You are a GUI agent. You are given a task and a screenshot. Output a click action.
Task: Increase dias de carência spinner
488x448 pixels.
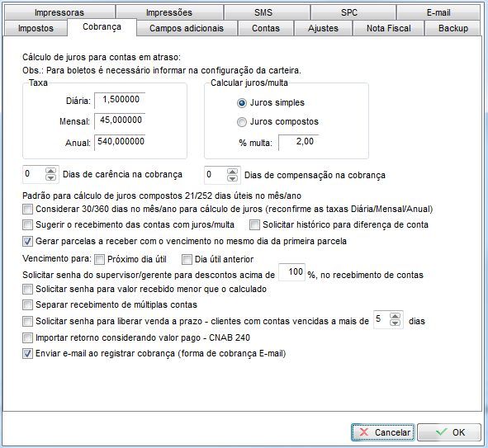click(50, 171)
